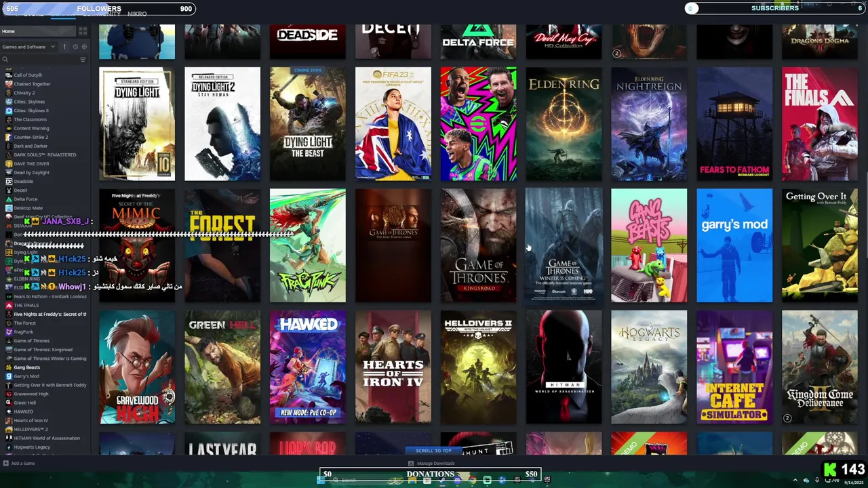This screenshot has width=868, height=488.
Task: Open the Dying Light Standard Edition cover
Action: (137, 124)
